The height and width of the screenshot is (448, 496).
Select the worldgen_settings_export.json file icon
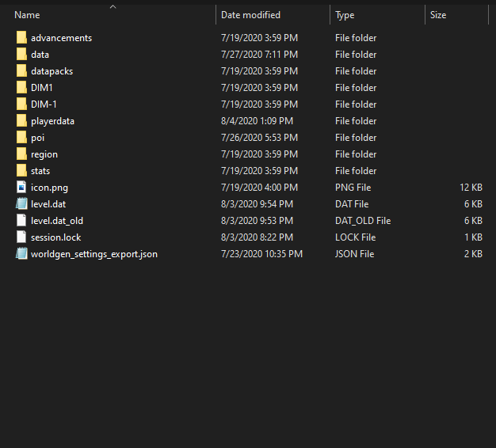tap(21, 254)
